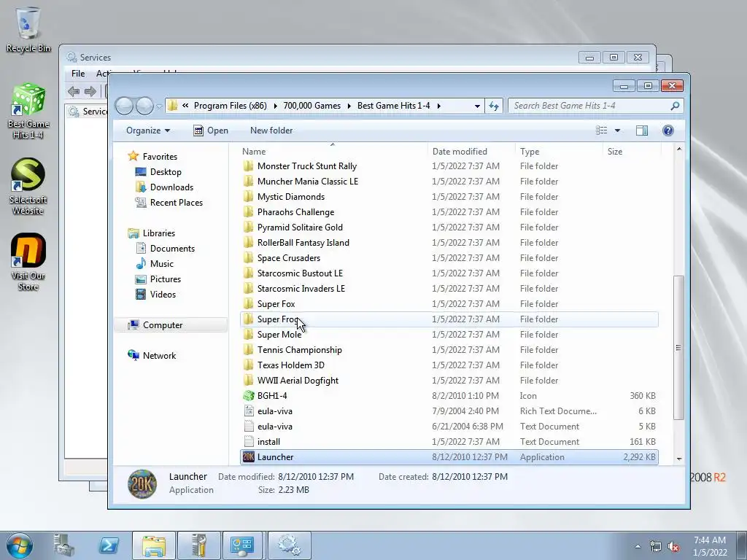
Task: Select Recent Places in the navigation pane
Action: [x=177, y=203]
